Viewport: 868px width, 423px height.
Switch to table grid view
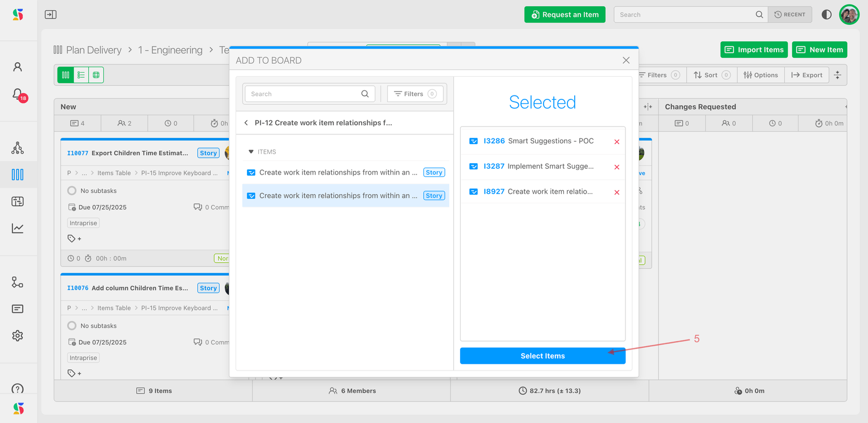pyautogui.click(x=96, y=75)
